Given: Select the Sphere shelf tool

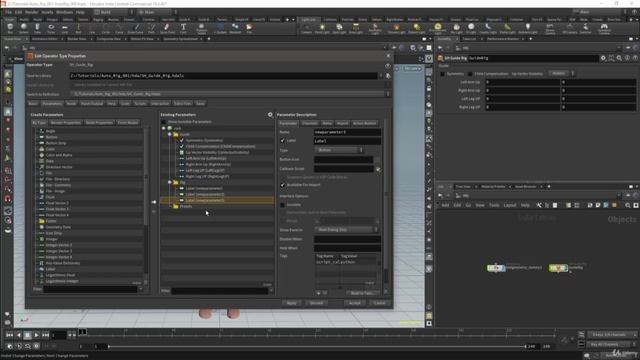Looking at the screenshot, I should [24, 29].
